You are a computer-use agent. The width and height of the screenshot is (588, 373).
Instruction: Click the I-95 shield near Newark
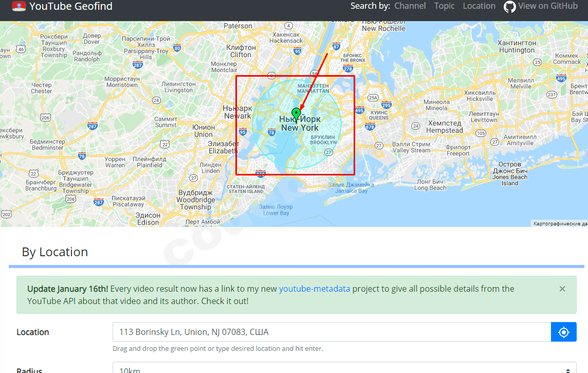coord(243,132)
